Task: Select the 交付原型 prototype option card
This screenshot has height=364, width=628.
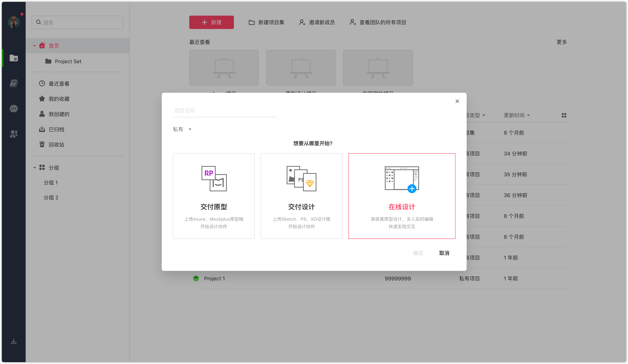Action: [x=214, y=196]
